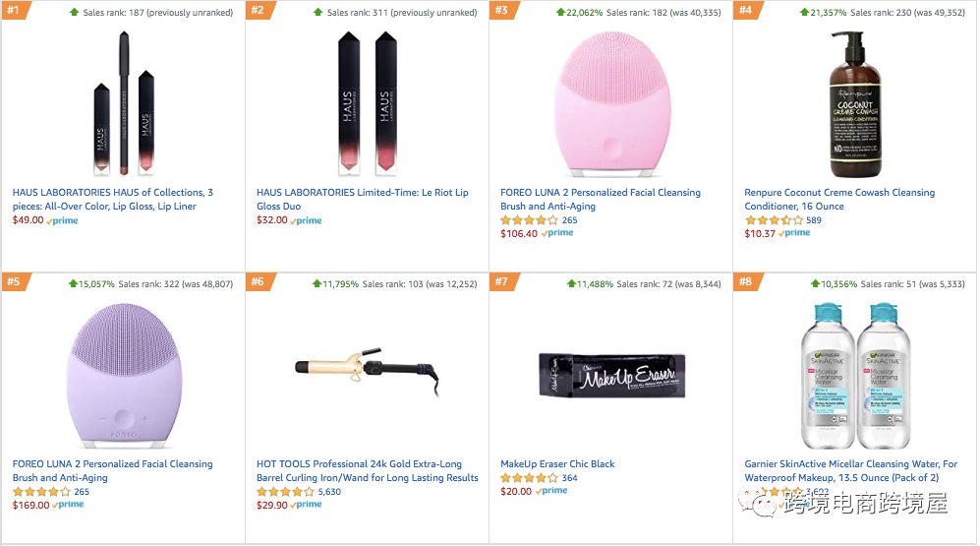
Task: Click the pink FOREO LUNA 2 product image
Action: coord(610,103)
